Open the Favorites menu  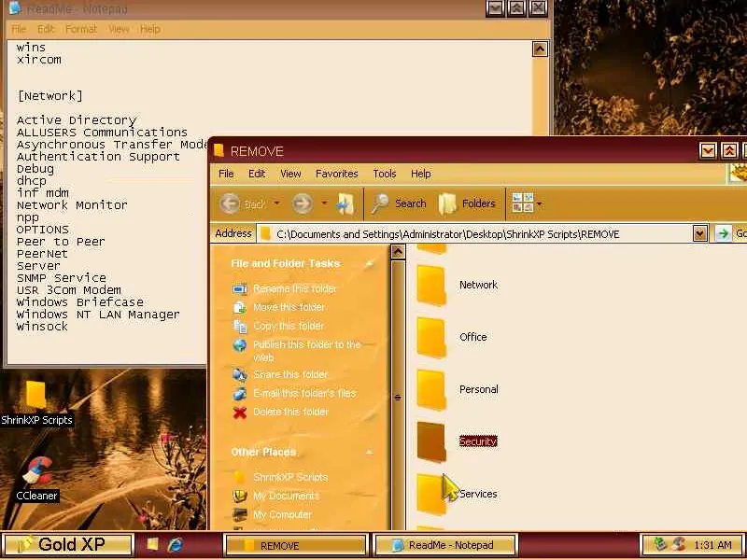337,174
